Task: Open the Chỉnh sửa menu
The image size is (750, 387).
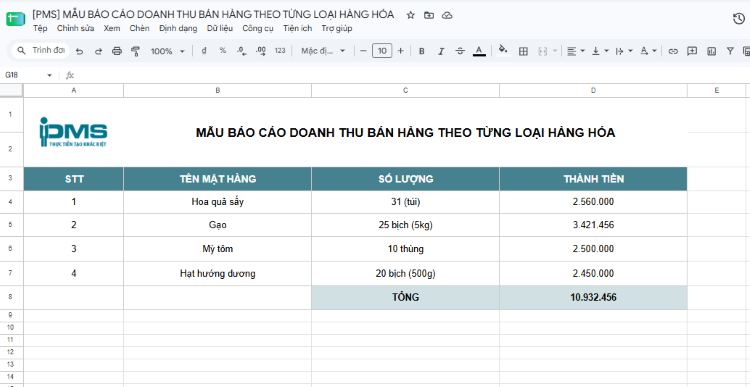Action: click(76, 28)
